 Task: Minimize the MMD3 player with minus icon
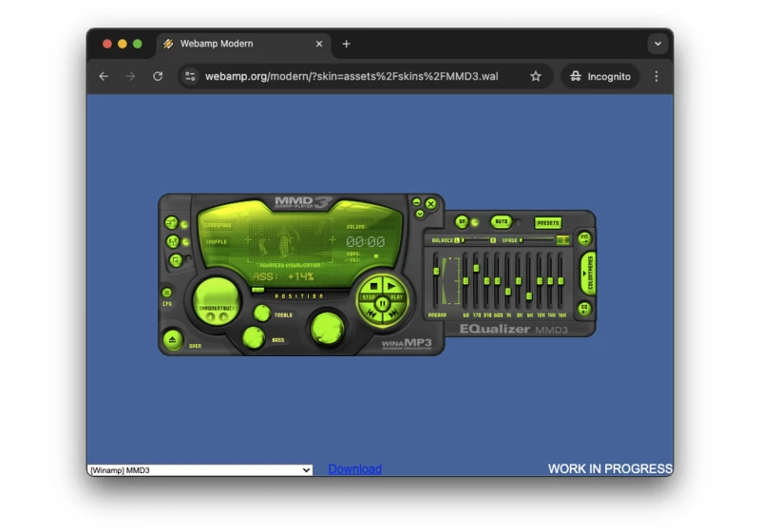point(416,202)
